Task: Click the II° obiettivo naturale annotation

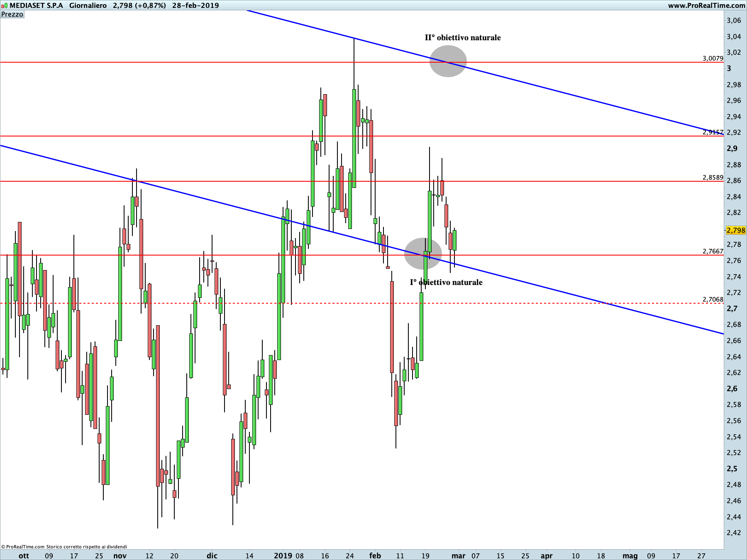Action: pyautogui.click(x=463, y=37)
